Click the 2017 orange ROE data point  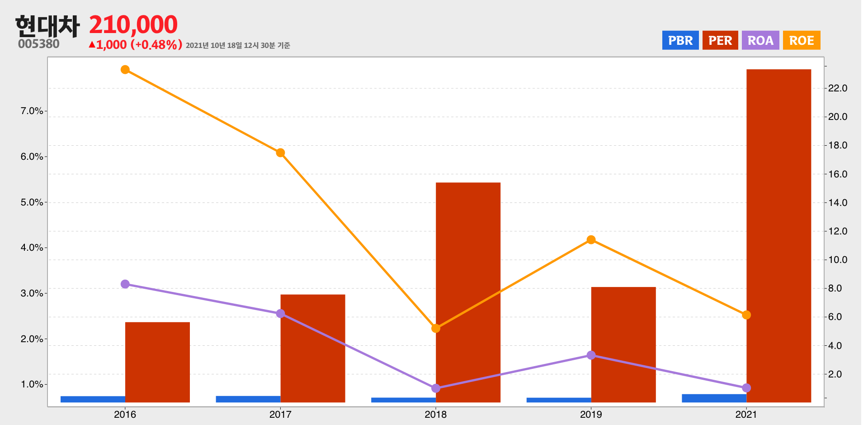280,153
